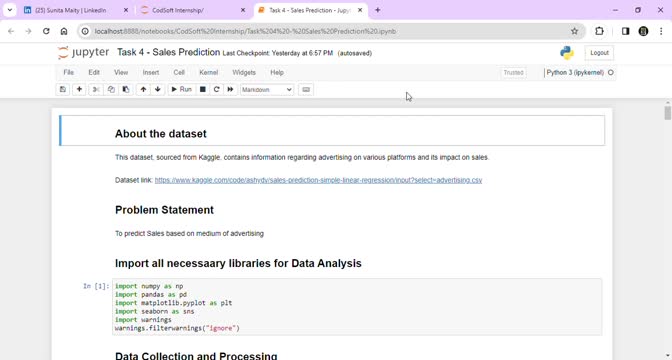Image resolution: width=672 pixels, height=360 pixels.
Task: Open the Kernel menu
Action: [209, 72]
